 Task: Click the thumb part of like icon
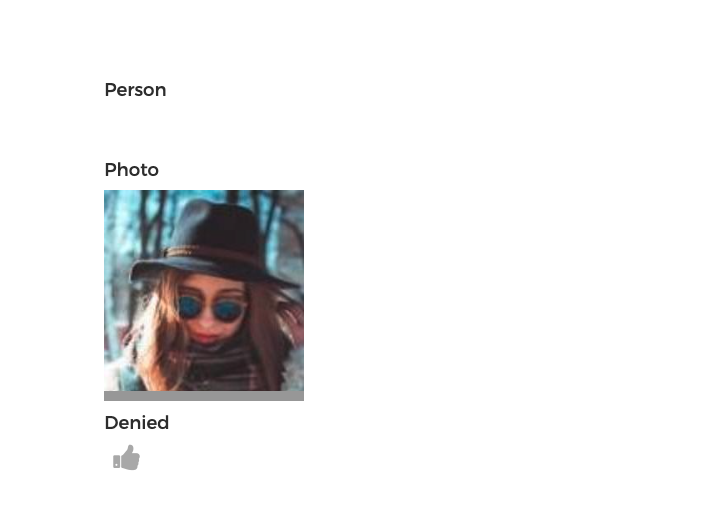pyautogui.click(x=131, y=457)
